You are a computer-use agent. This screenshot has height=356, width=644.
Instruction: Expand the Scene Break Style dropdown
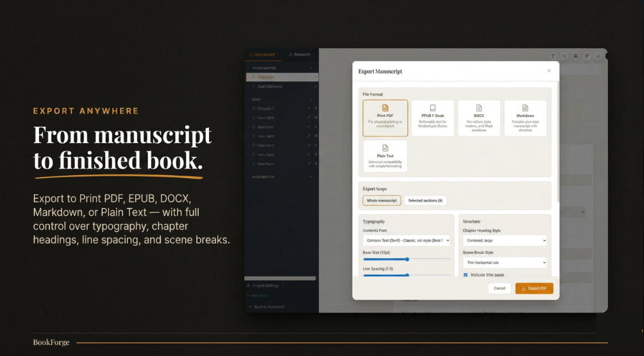point(504,262)
